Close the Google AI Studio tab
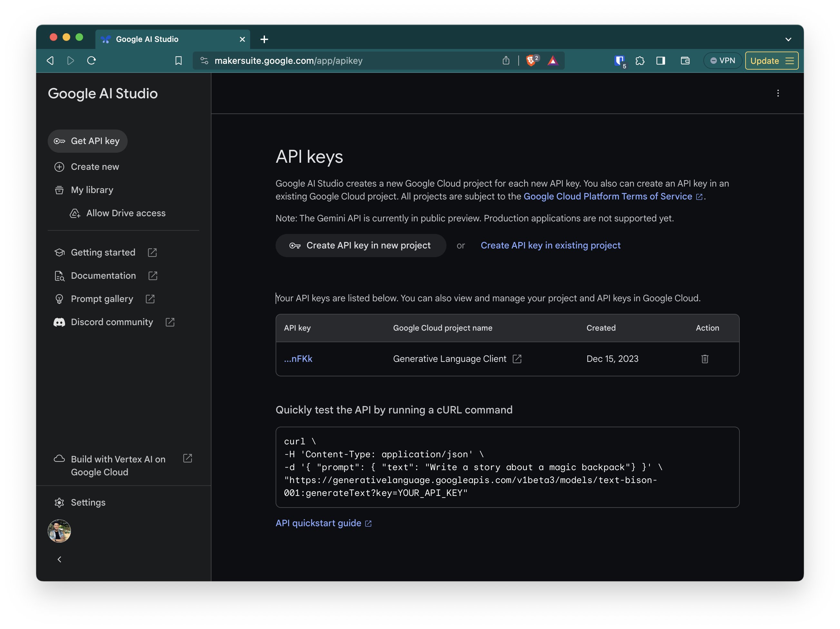 [242, 39]
